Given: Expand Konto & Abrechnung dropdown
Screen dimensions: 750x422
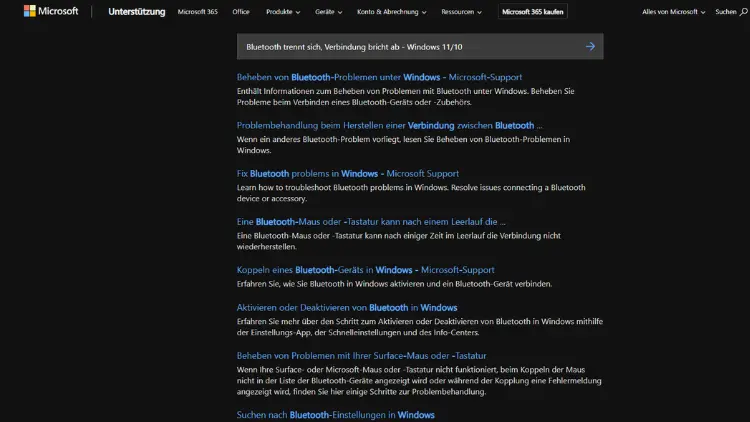Looking at the screenshot, I should pos(392,11).
